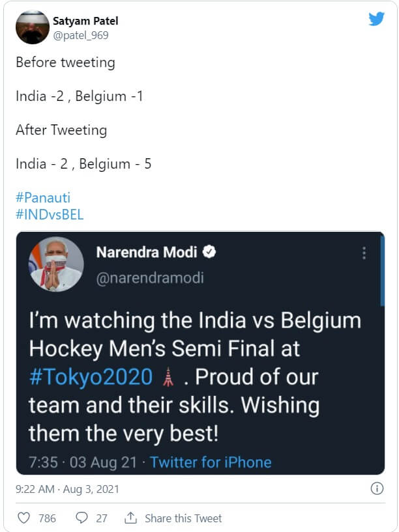Open the three-dot menu in embedded tweet
Screen dimensions: 399x532
tap(363, 253)
